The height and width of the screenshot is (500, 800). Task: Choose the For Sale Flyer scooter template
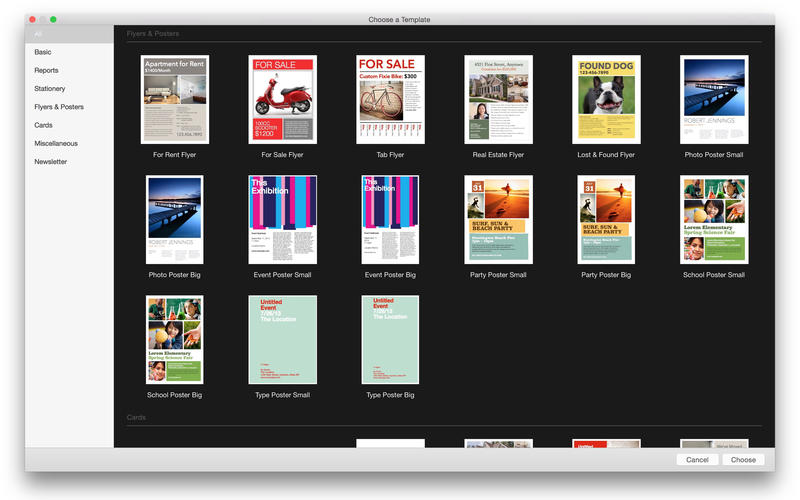coord(282,99)
